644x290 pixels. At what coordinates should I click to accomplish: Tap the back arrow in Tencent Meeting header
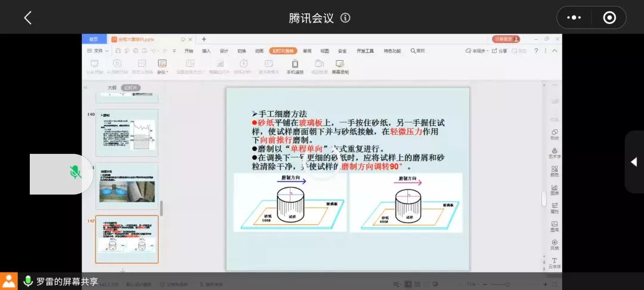27,18
